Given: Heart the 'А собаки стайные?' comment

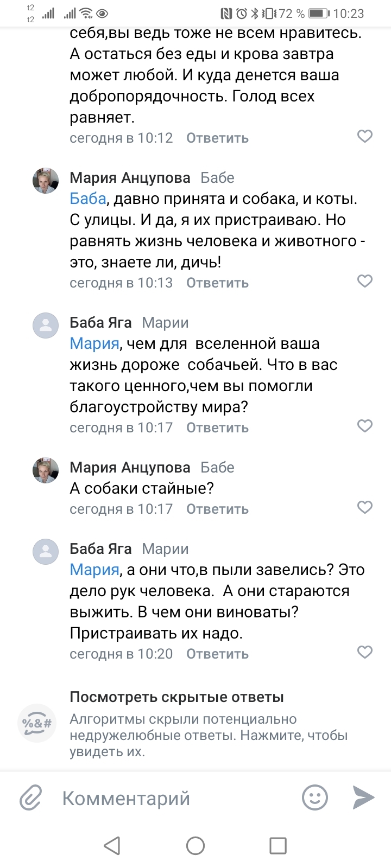Looking at the screenshot, I should coord(365,507).
